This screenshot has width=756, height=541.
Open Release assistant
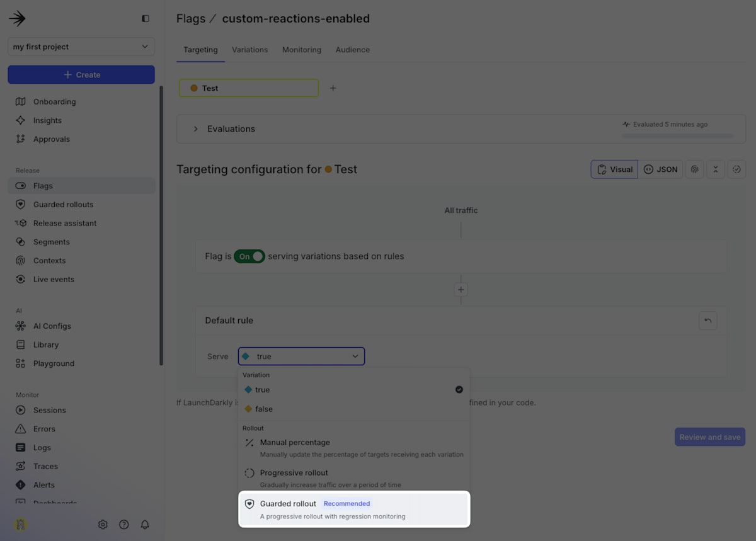(81, 223)
